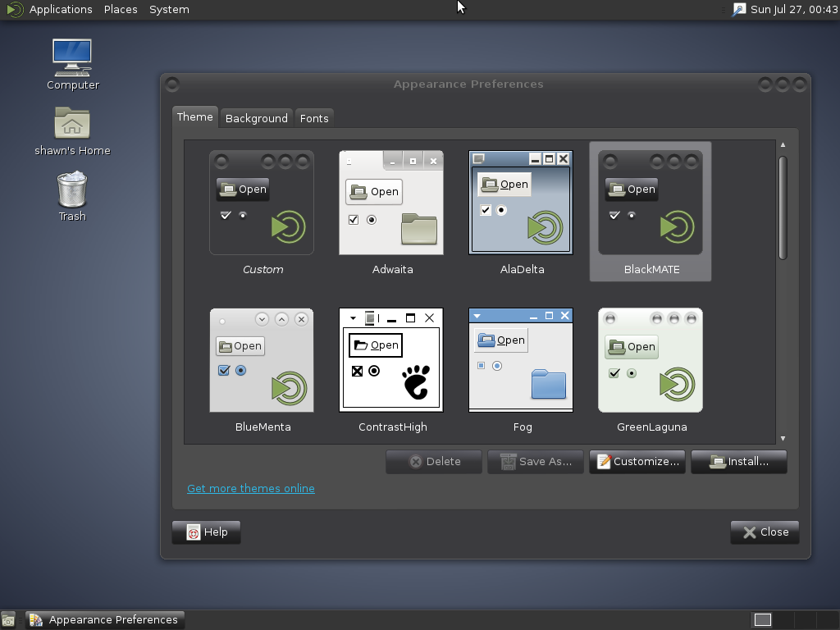Apply the BlueMenta theme thumbnail
This screenshot has width=840, height=630.
tap(262, 360)
